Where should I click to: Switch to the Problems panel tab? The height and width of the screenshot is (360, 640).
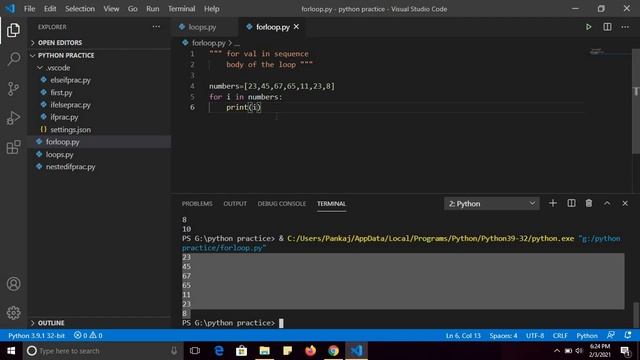point(197,203)
